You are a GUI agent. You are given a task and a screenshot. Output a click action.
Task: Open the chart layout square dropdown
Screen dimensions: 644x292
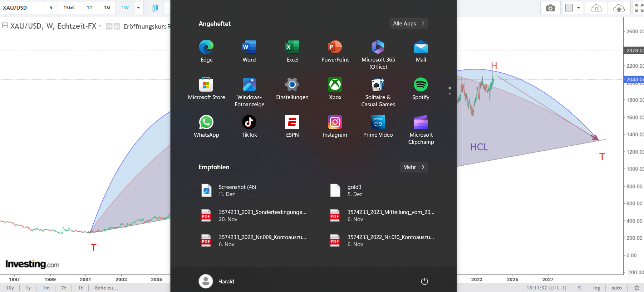tap(572, 8)
